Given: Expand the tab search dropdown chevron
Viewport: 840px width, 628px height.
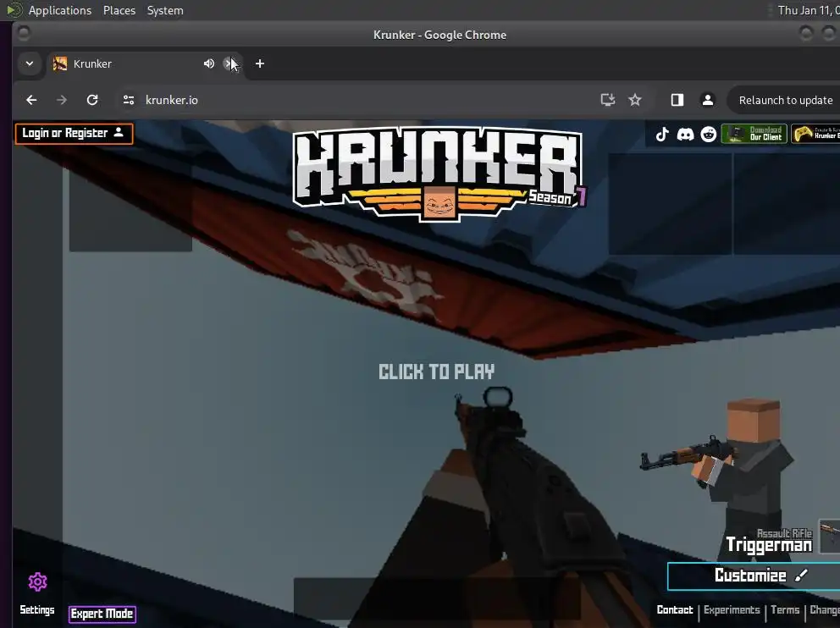Looking at the screenshot, I should (30, 63).
